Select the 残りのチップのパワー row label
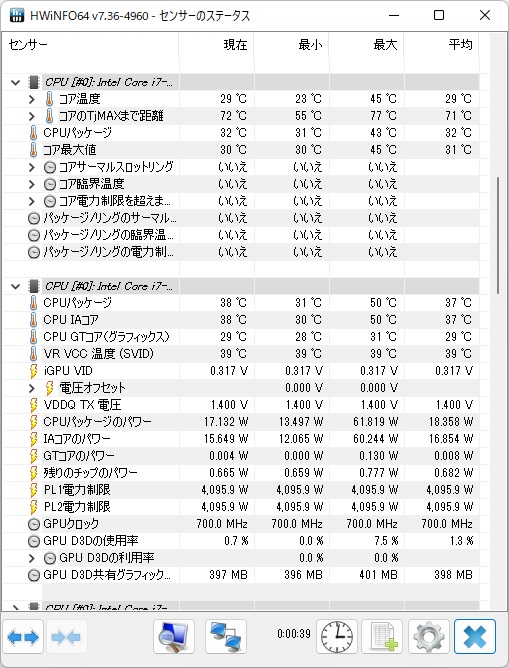Viewport: 509px width, 668px height. tap(90, 473)
